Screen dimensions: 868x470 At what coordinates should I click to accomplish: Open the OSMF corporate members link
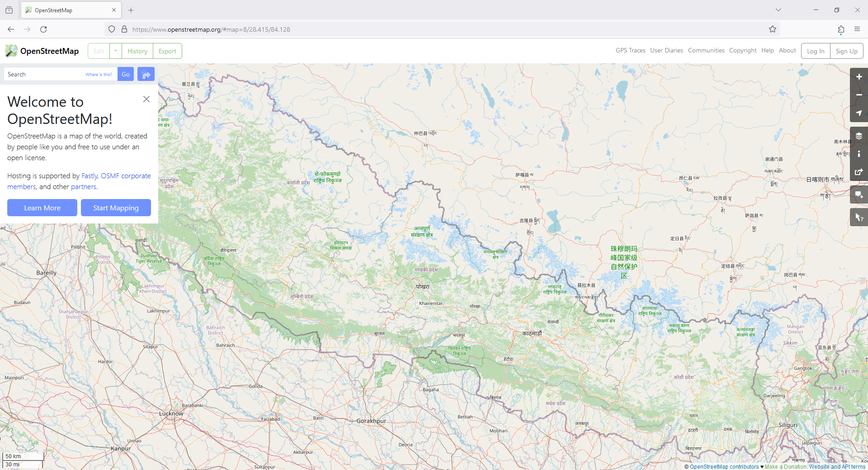pyautogui.click(x=79, y=181)
